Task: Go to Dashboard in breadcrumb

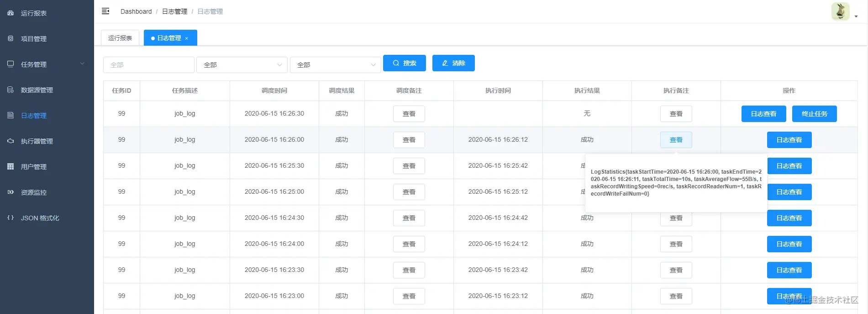Action: click(x=136, y=11)
